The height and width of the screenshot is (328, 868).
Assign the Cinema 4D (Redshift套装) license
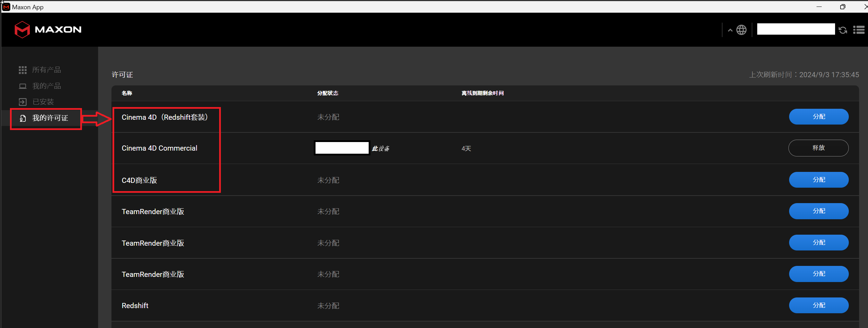click(819, 117)
